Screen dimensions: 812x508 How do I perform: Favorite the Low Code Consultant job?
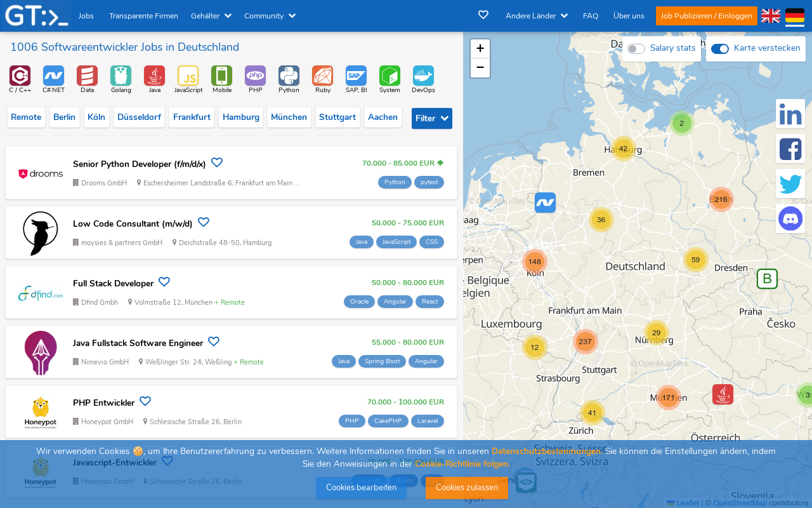tap(204, 222)
